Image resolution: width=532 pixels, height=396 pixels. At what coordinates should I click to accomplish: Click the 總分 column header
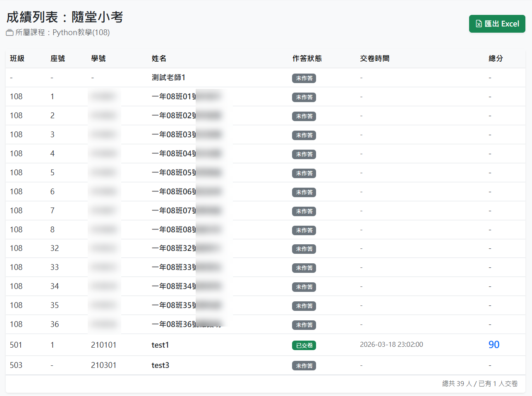(x=496, y=59)
